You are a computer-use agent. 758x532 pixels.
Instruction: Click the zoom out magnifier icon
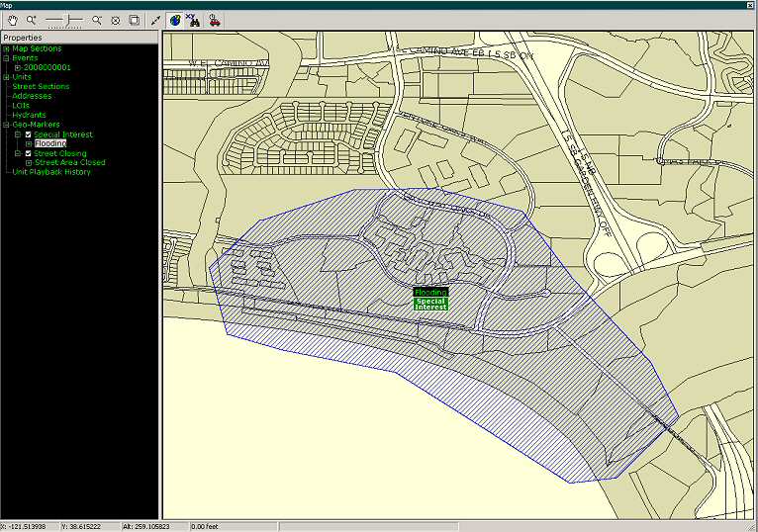(x=97, y=20)
